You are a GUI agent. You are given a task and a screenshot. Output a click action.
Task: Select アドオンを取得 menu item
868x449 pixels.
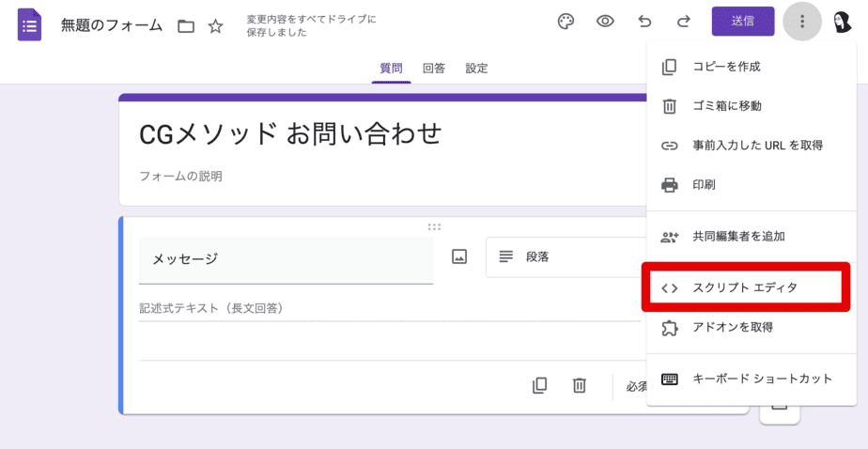pyautogui.click(x=752, y=327)
